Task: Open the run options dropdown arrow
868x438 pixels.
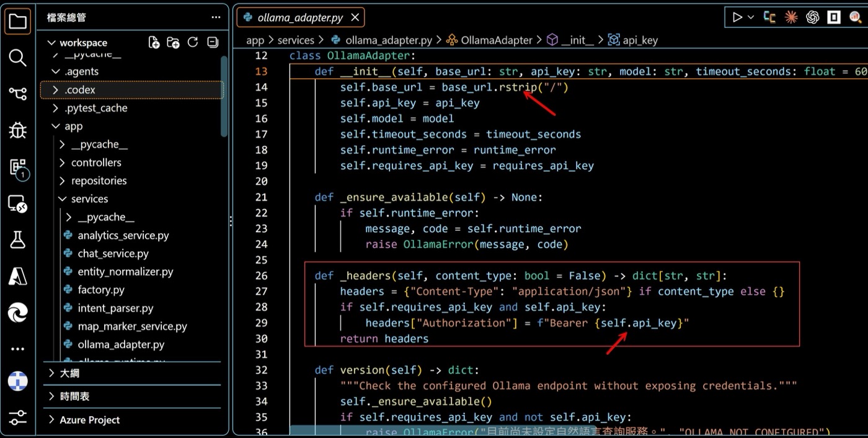Action: pos(751,17)
